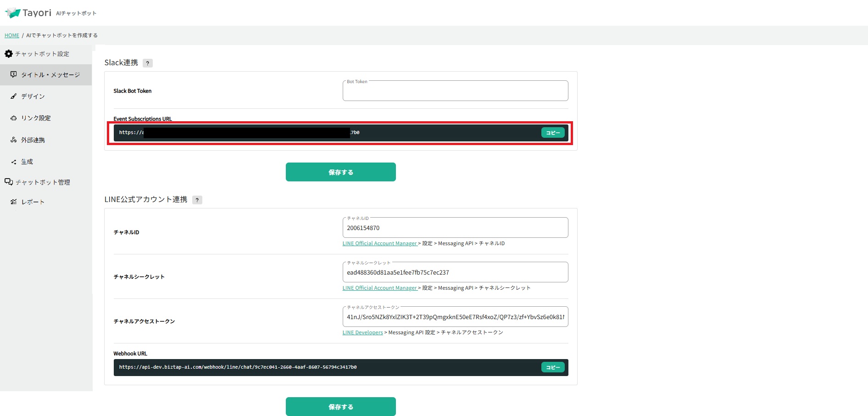Focus the Slack Bot Token field
This screenshot has height=416, width=868.
[455, 91]
